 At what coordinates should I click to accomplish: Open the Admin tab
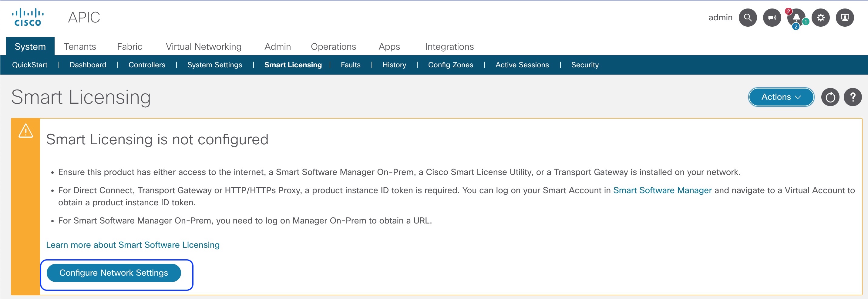click(278, 46)
